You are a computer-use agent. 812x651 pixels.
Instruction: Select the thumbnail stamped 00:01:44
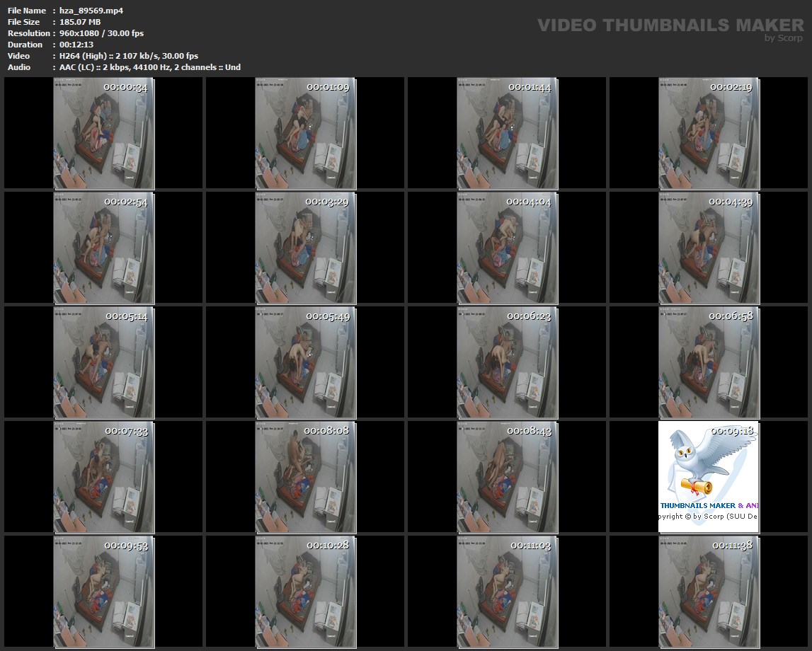coord(507,133)
